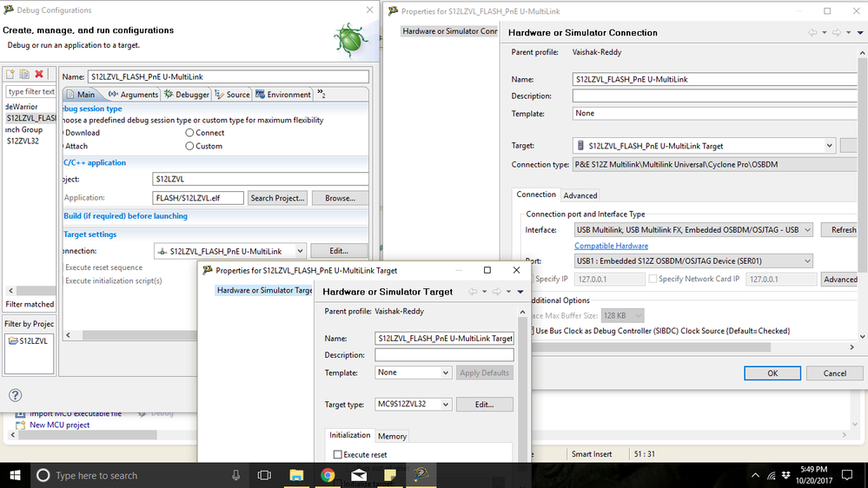Open the Compatible Hardware link
Viewport: 868px width, 488px height.
coord(611,246)
